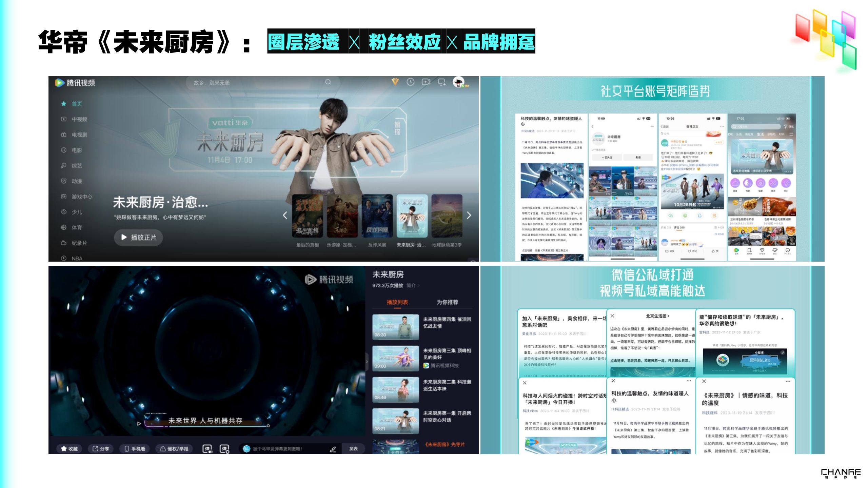This screenshot has width=868, height=488.
Task: Play 未来厨房第四集 催泪回忆战友情
Action: click(x=422, y=327)
